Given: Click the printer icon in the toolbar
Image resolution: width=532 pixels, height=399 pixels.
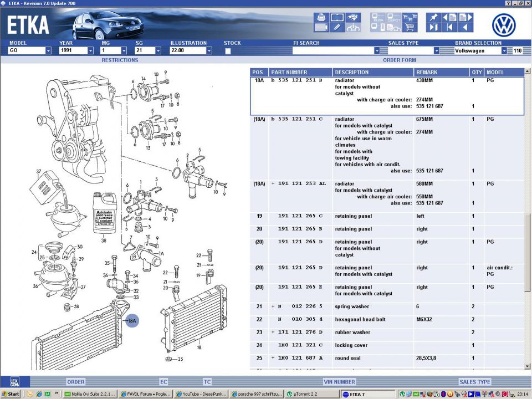Looking at the screenshot, I should coord(321,17).
